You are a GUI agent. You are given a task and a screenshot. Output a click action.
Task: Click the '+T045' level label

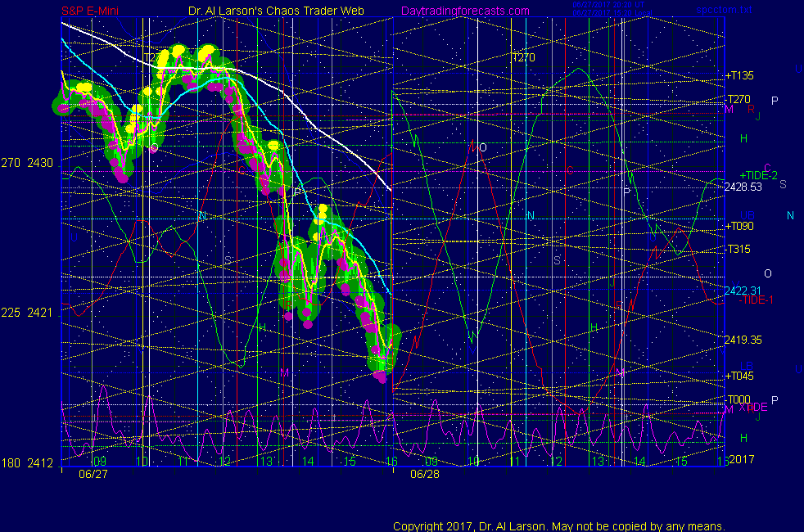tap(739, 376)
